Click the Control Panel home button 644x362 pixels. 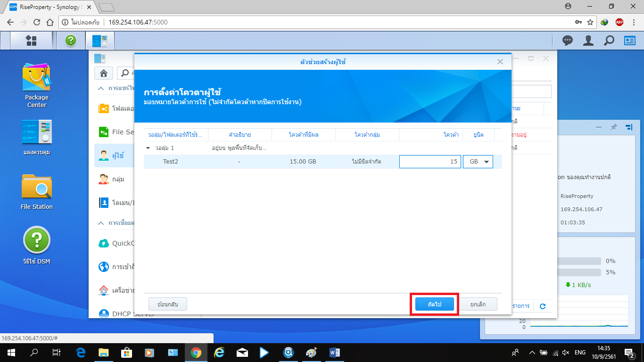[104, 73]
